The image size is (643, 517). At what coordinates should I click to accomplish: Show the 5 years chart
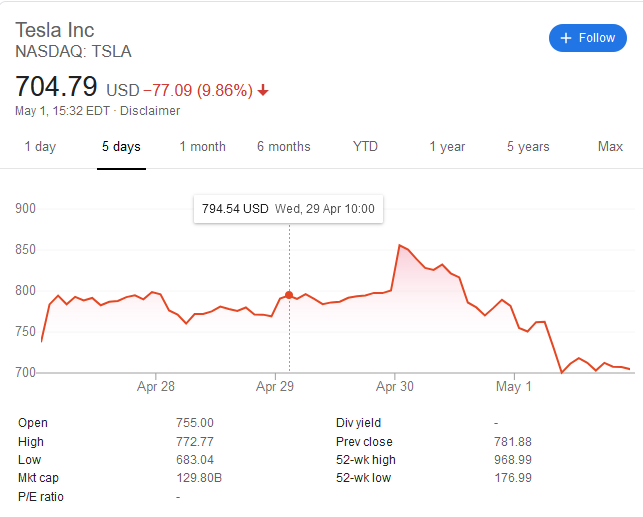(528, 146)
